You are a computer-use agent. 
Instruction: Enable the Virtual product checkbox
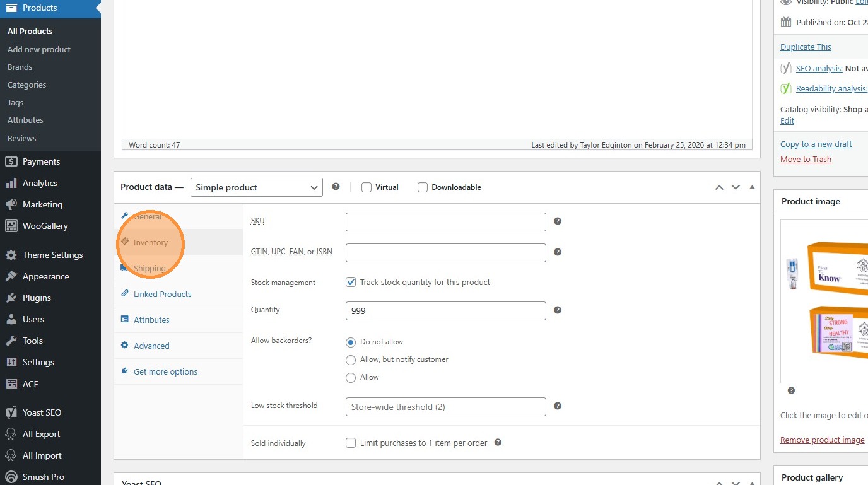coord(367,187)
